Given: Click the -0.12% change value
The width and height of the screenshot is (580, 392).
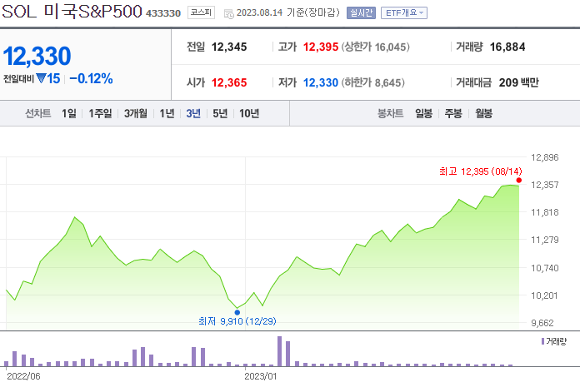Looking at the screenshot, I should [91, 79].
